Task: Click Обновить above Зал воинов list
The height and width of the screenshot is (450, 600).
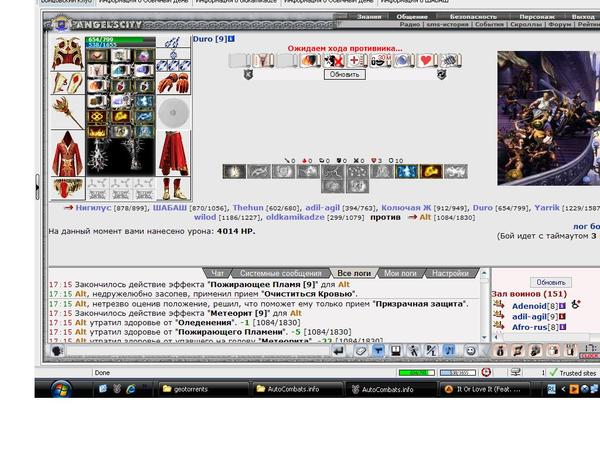Action: [551, 282]
